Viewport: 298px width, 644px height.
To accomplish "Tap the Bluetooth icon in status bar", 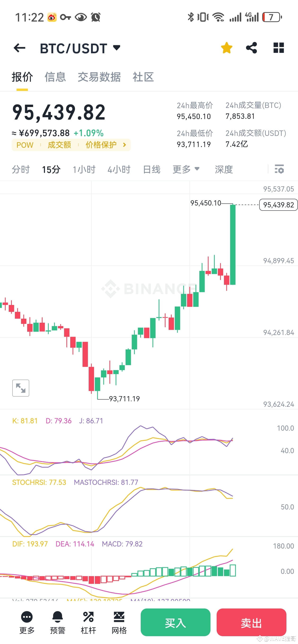I will (x=191, y=17).
